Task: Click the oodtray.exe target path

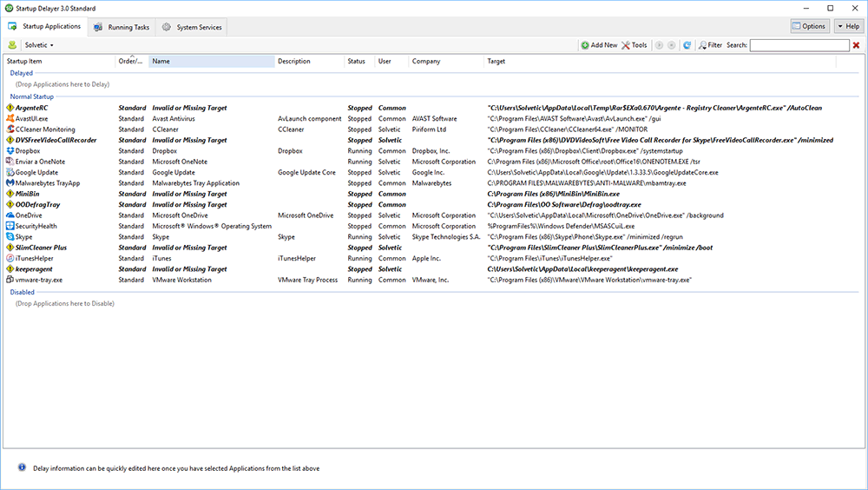Action: point(564,204)
